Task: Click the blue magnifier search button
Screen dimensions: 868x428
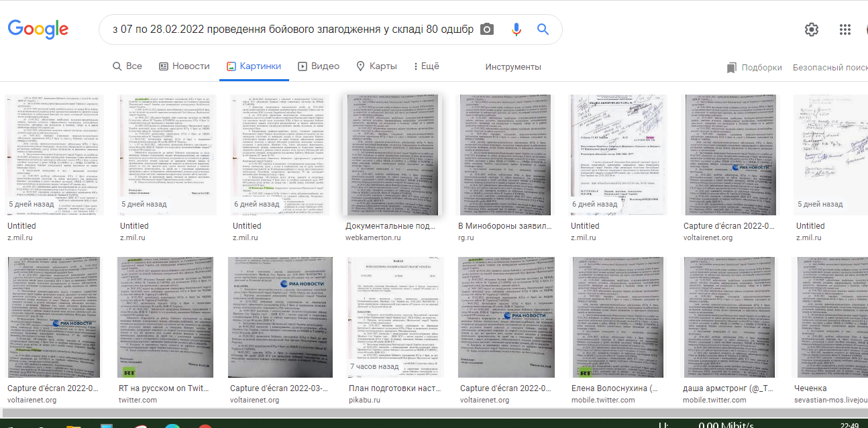Action: [543, 30]
